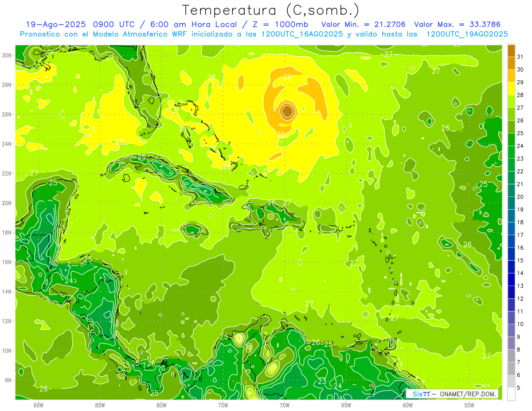Click 'Valor Min. = 21.2706' value
The image size is (532, 411).
[x=363, y=24]
